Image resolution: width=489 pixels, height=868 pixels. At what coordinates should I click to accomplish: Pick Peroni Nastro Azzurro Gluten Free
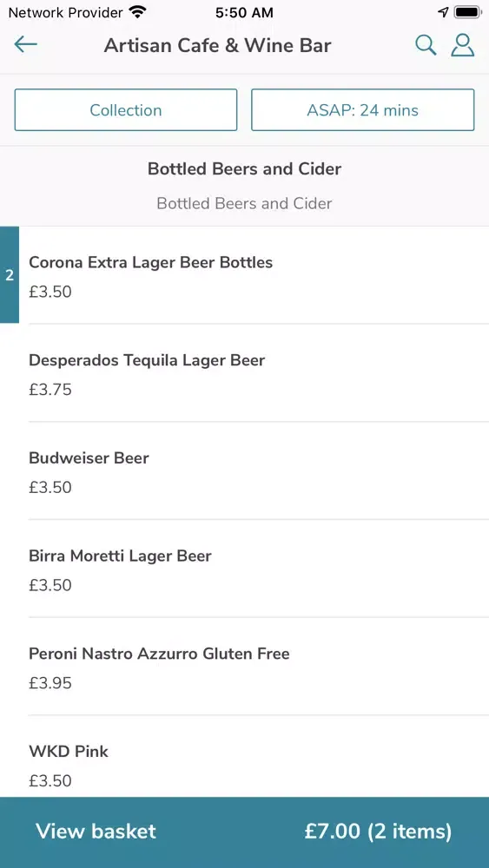tap(244, 667)
